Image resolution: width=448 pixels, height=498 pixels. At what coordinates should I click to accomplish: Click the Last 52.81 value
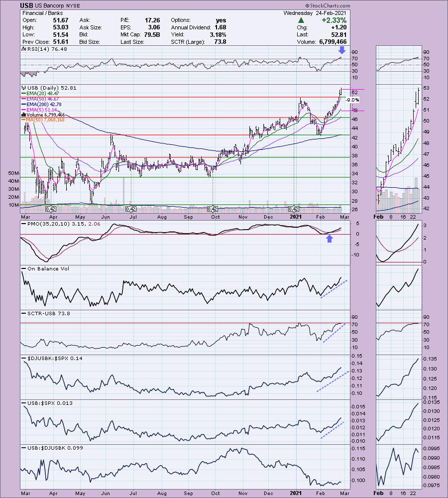coord(338,35)
